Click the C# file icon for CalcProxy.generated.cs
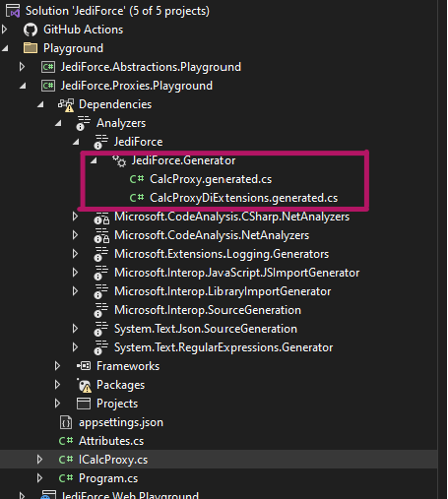 137,179
